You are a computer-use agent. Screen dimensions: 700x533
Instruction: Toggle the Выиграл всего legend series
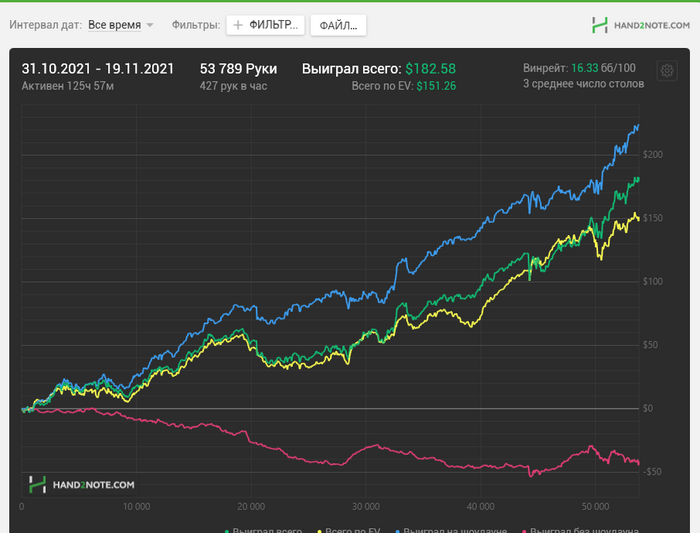(x=263, y=530)
